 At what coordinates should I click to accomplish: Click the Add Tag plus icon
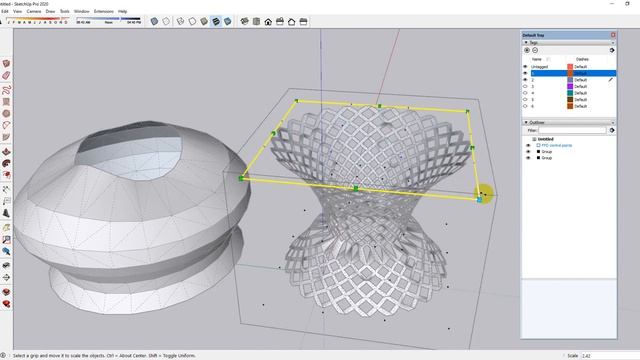(x=527, y=50)
